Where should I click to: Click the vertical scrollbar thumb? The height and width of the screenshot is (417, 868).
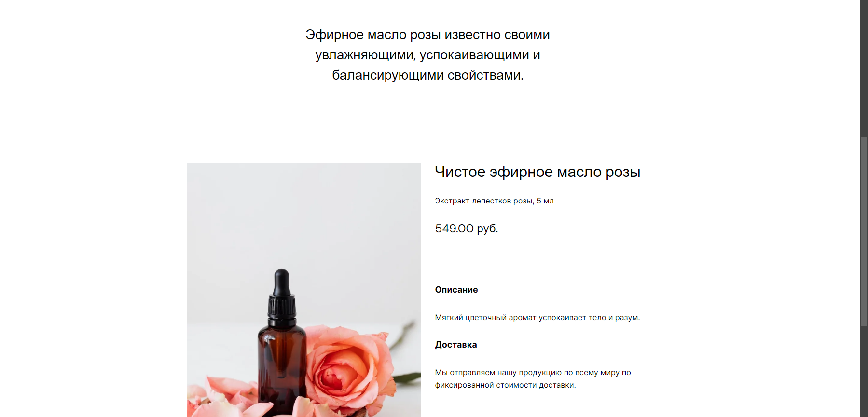(x=864, y=232)
